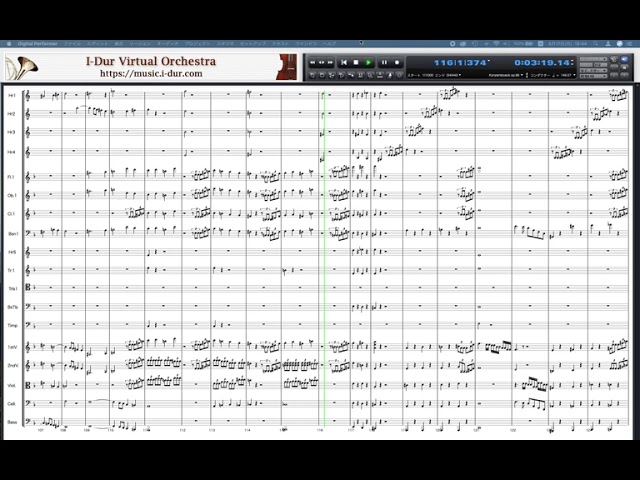Open the tempo control source menu
640x480 pixels.
(x=541, y=76)
